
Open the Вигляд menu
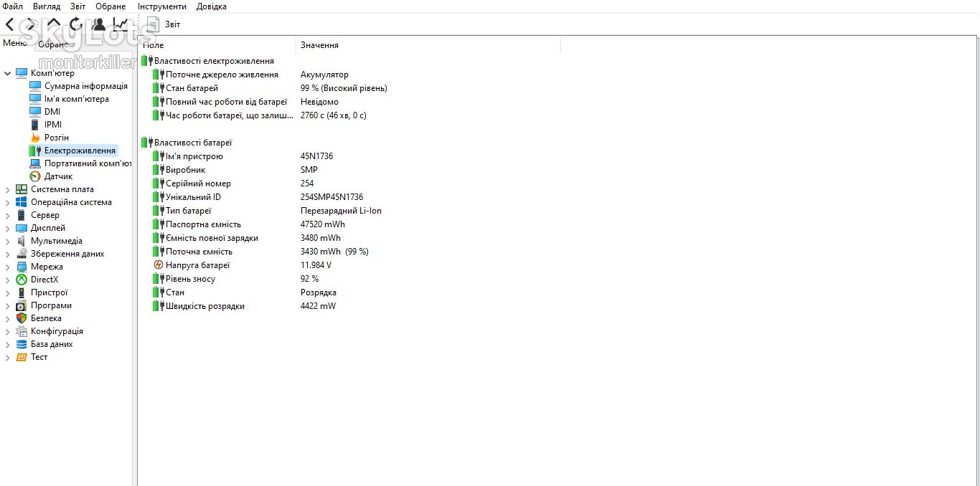coord(47,6)
